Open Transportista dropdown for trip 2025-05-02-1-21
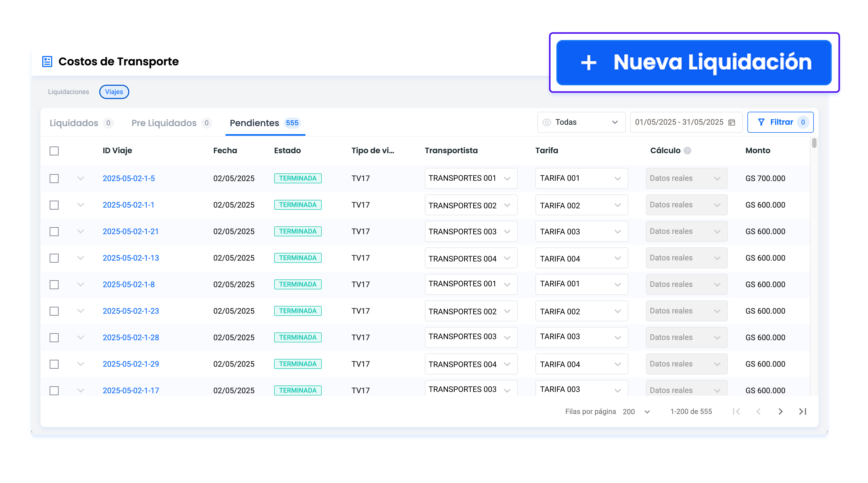The width and height of the screenshot is (868, 483). tap(471, 231)
